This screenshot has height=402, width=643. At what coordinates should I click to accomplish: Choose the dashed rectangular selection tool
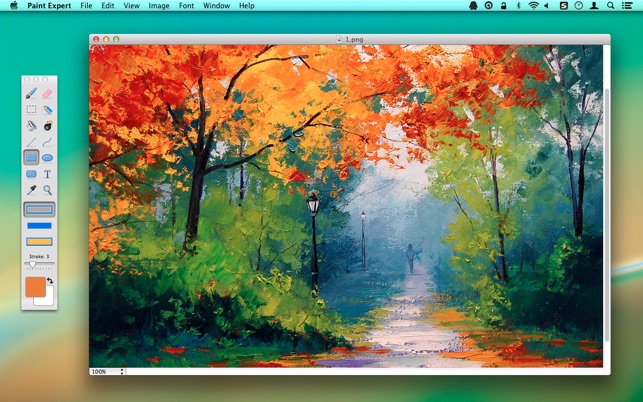(x=31, y=110)
